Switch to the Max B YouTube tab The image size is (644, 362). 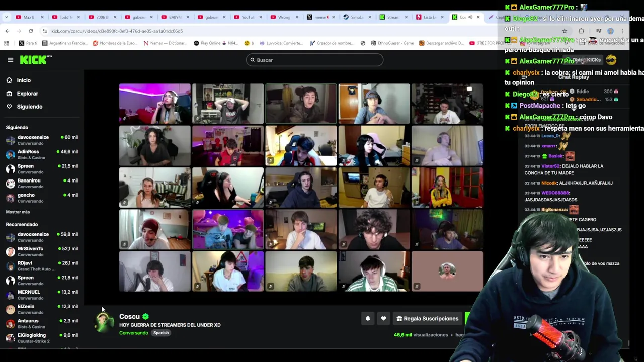[30, 17]
